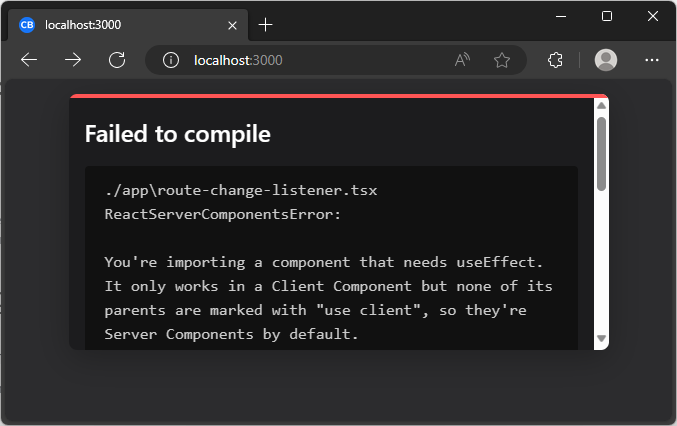Open Settings and more ellipsis menu
This screenshot has width=677, height=426.
coord(651,60)
